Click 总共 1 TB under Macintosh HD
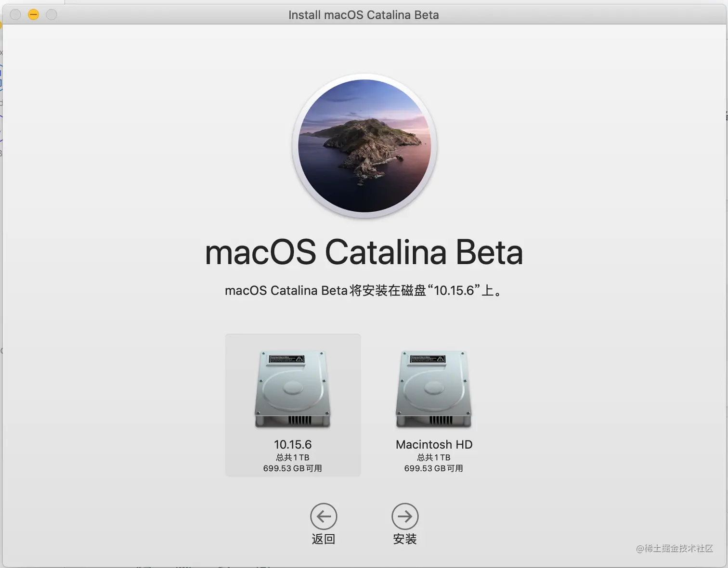 coord(434,457)
